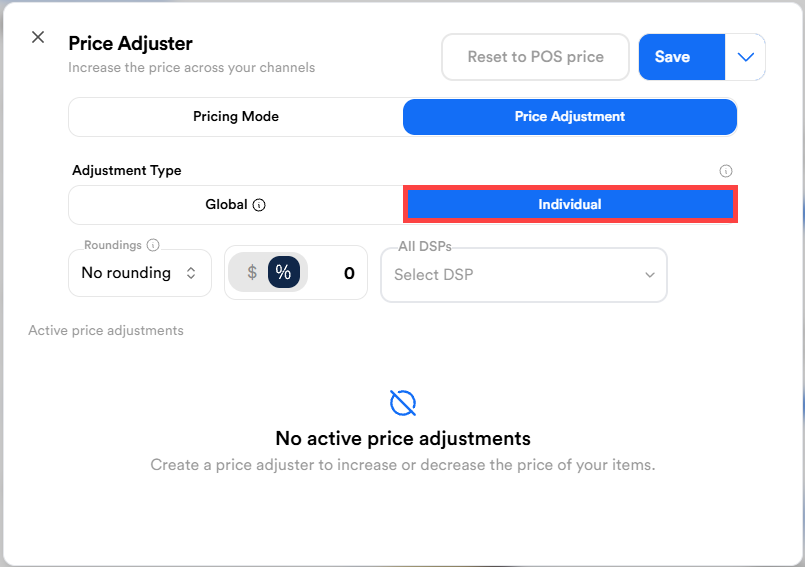805x567 pixels.
Task: Click the crossed-circle empty state icon
Action: pos(403,403)
